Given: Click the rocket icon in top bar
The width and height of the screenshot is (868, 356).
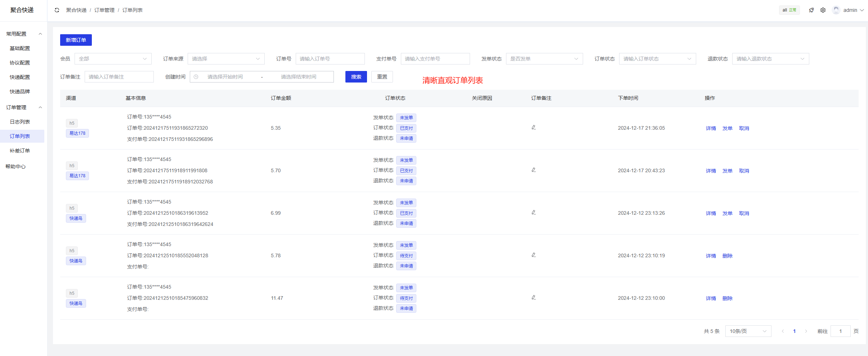Looking at the screenshot, I should (x=811, y=10).
